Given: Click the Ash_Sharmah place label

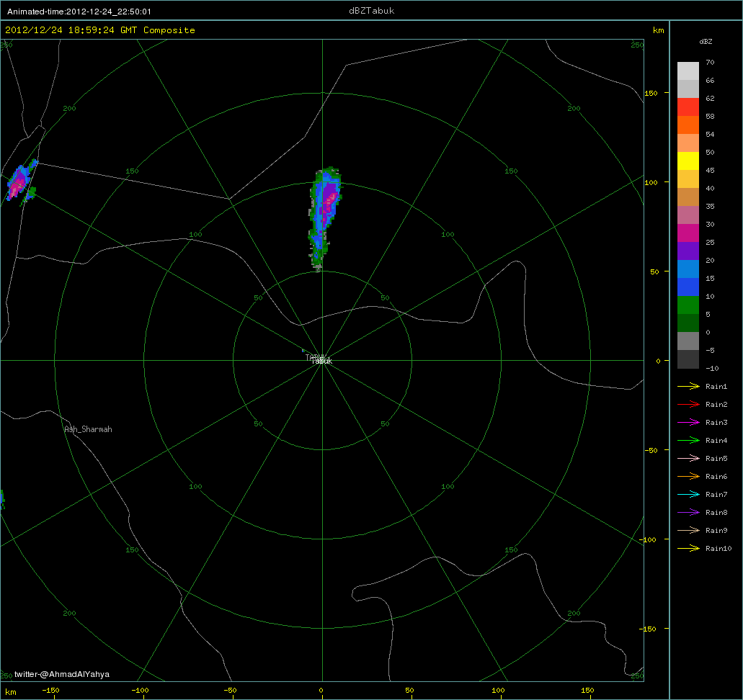Looking at the screenshot, I should [88, 429].
